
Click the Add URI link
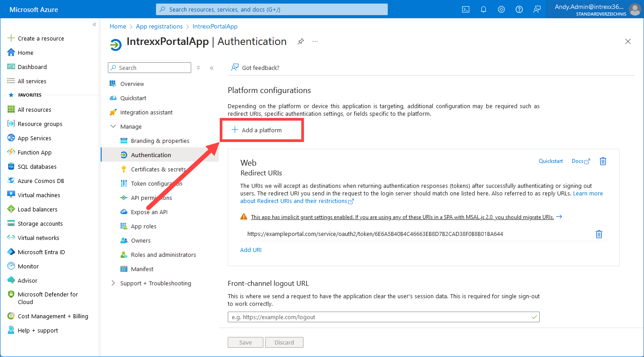pos(251,250)
